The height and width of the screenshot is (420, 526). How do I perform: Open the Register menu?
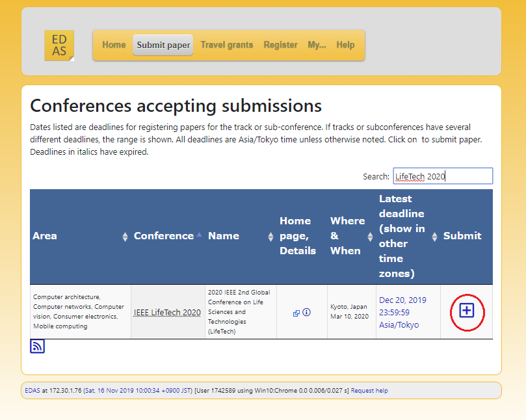(280, 45)
